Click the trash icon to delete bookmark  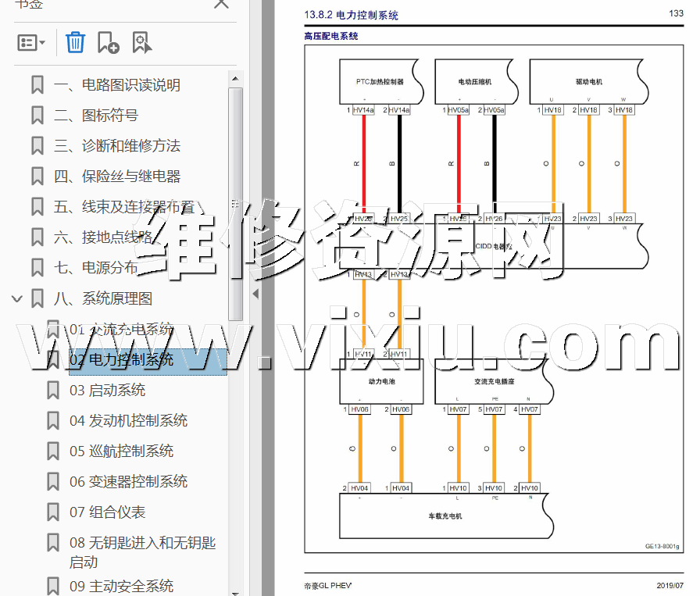[75, 42]
